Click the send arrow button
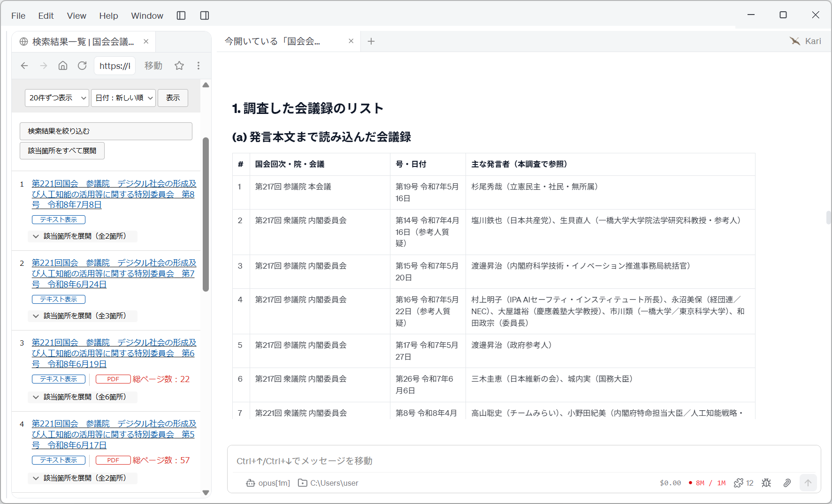This screenshot has height=504, width=832. [x=808, y=482]
